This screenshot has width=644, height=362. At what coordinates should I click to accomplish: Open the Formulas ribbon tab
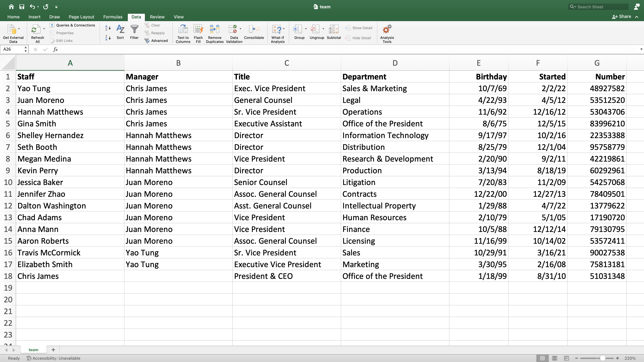coord(113,17)
